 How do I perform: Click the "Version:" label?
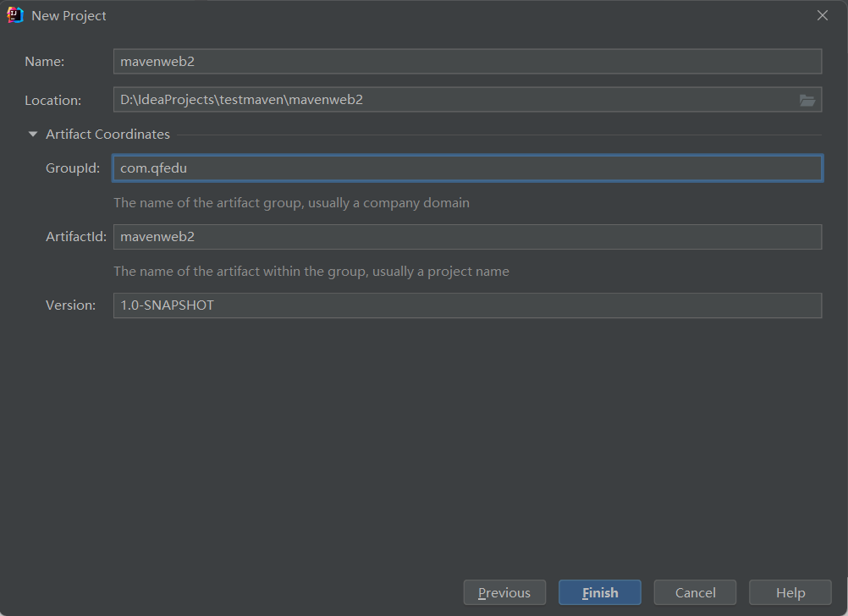tap(71, 305)
